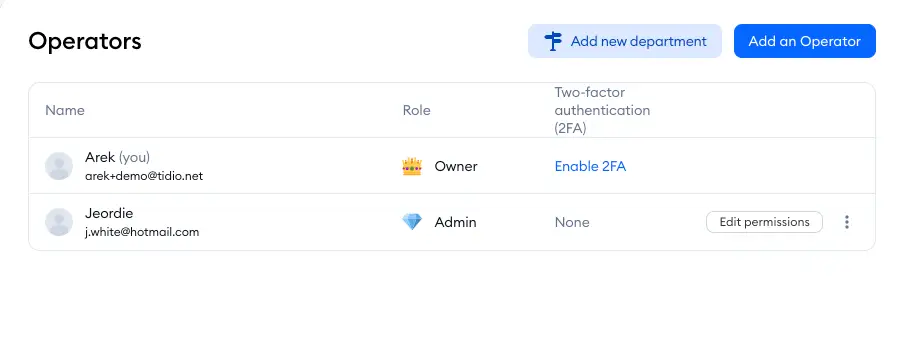The height and width of the screenshot is (362, 898).
Task: Click the name Arek (you)
Action: pyautogui.click(x=117, y=157)
